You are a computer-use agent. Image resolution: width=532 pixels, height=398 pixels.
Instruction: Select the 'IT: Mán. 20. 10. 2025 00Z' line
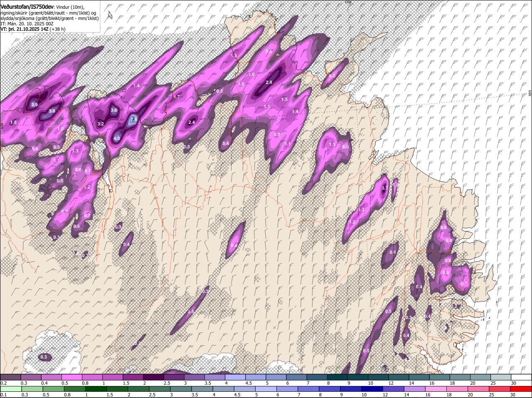click(27, 24)
